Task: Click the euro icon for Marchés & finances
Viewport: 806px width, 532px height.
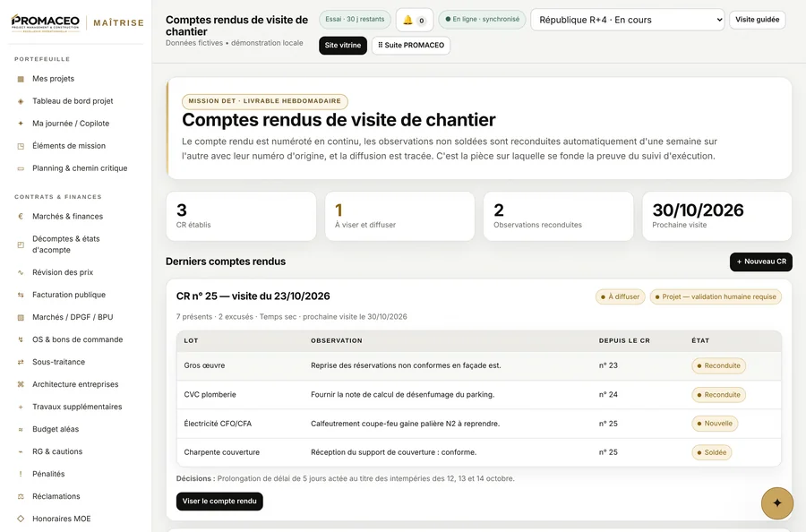Action: tap(21, 217)
